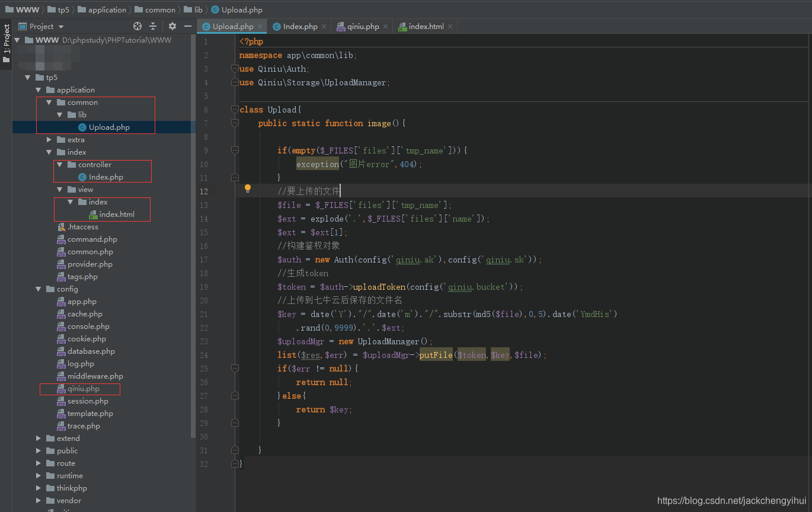Viewport: 812px width, 512px height.
Task: Click the light bulb intention icon
Action: (x=248, y=188)
